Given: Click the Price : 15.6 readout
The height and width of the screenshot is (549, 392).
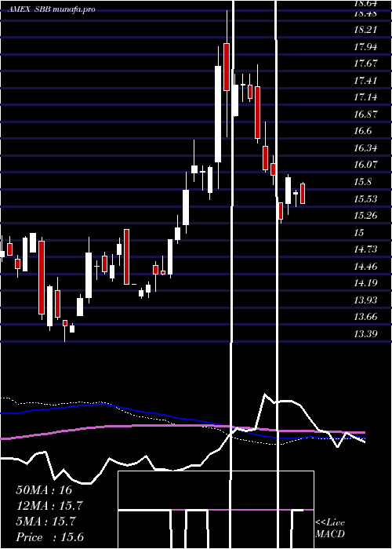Looking at the screenshot, I should click(x=50, y=537).
